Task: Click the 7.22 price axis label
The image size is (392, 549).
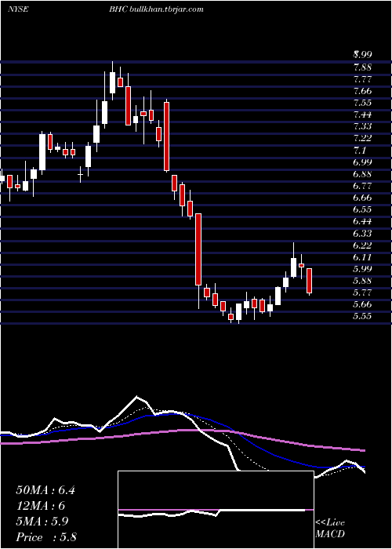Action: click(x=362, y=137)
